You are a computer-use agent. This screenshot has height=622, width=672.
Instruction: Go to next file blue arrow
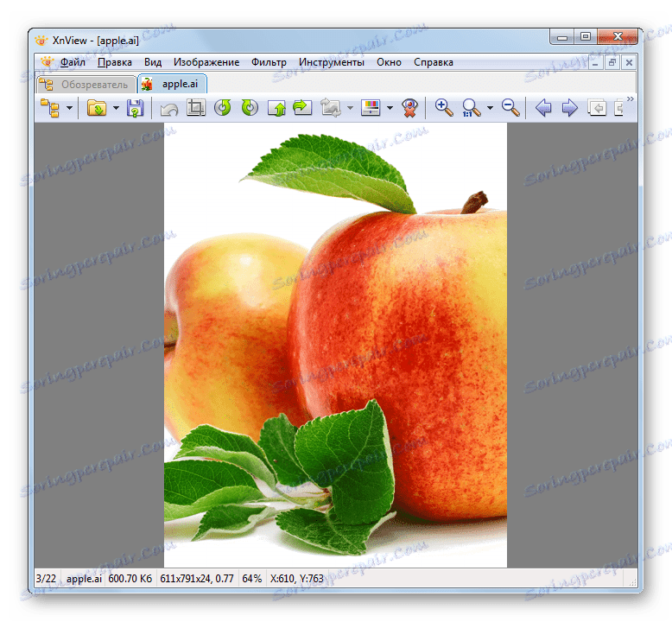click(x=569, y=108)
